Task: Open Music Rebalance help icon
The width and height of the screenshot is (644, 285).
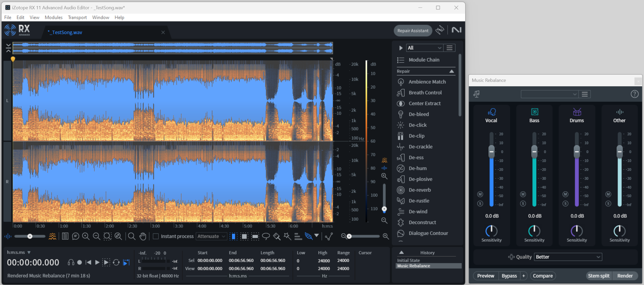Action: 634,94
